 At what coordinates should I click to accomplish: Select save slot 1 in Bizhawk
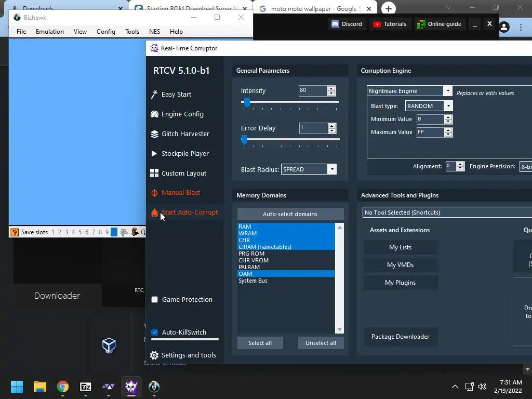tap(53, 232)
